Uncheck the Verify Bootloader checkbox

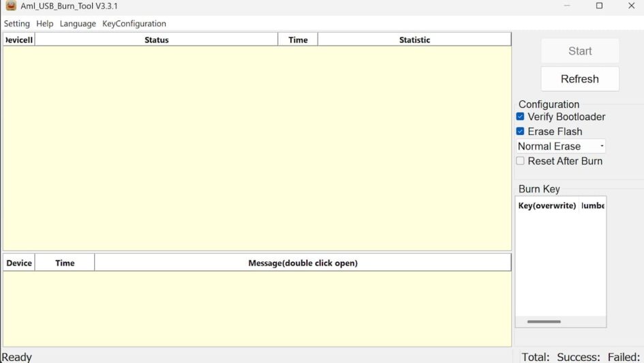(x=520, y=117)
